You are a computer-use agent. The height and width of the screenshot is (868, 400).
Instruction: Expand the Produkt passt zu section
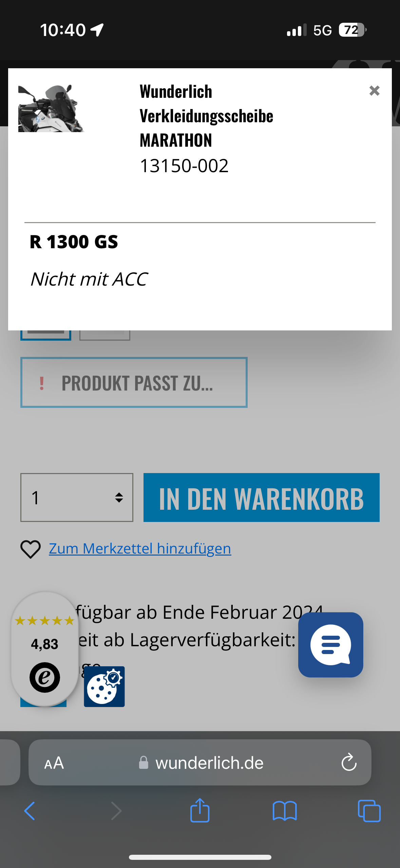point(134,382)
